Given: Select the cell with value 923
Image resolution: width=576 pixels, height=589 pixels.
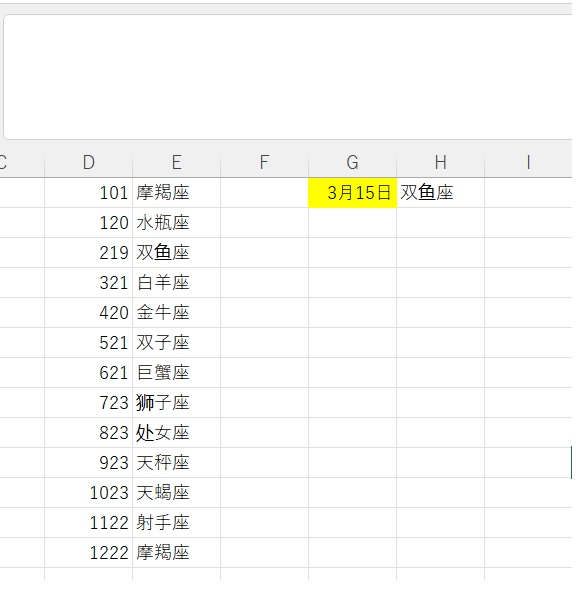Looking at the screenshot, I should coord(89,463).
